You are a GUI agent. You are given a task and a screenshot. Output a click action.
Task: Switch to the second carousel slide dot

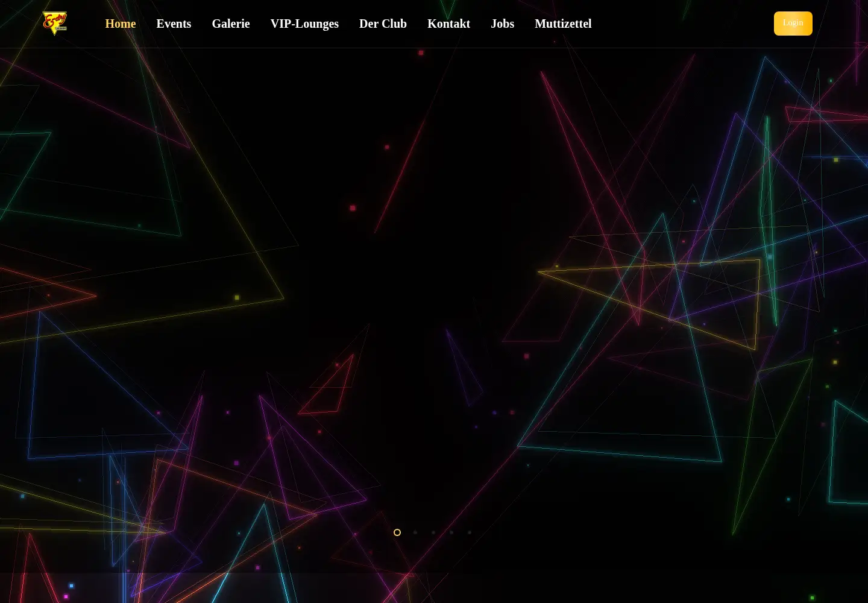click(x=415, y=532)
